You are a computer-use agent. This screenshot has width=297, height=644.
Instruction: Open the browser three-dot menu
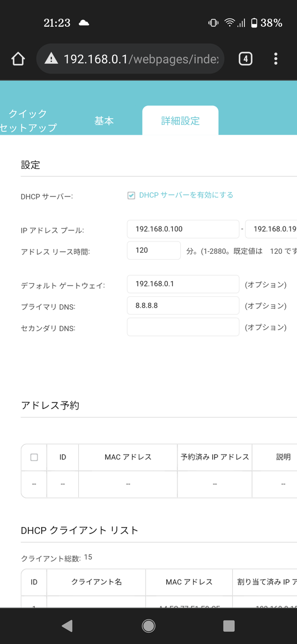(276, 58)
